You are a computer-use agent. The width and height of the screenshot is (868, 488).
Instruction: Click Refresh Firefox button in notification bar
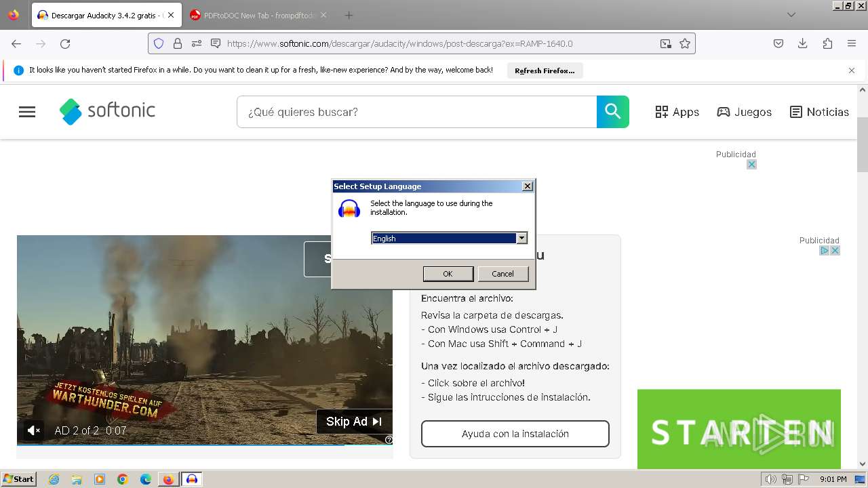[545, 70]
